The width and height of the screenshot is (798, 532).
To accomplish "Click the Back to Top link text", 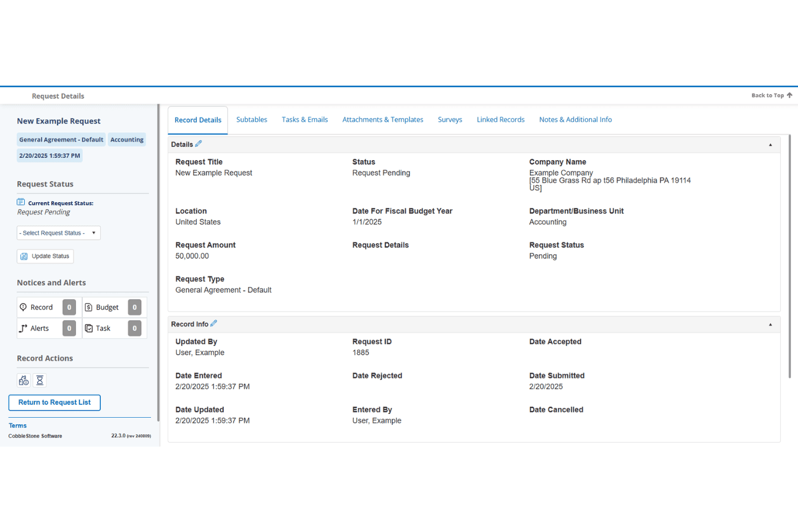I will point(768,95).
